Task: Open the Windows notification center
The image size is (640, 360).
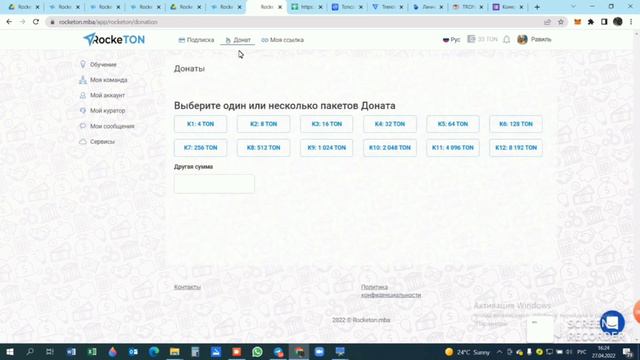Action: click(x=628, y=351)
